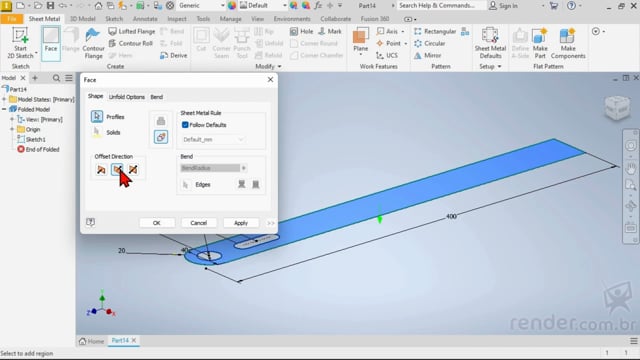The height and width of the screenshot is (360, 640).
Task: Select the Profiles picker in Face dialog
Action: [97, 117]
